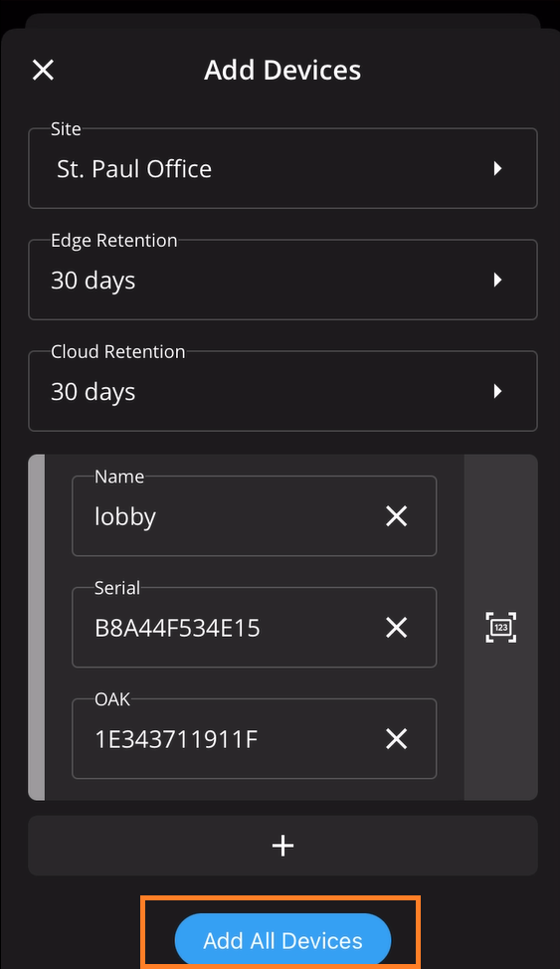Viewport: 560px width, 969px height.
Task: Tap the Add Devices title
Action: (282, 70)
